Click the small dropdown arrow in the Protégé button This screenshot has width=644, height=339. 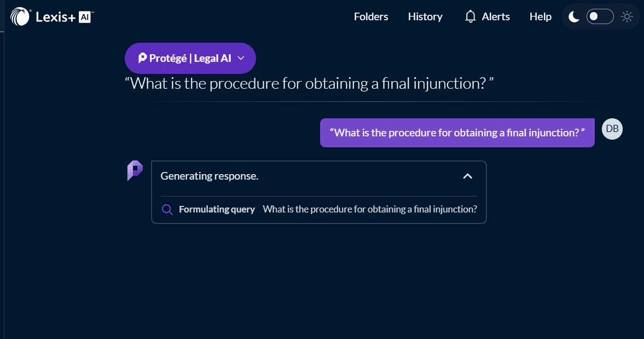point(240,58)
